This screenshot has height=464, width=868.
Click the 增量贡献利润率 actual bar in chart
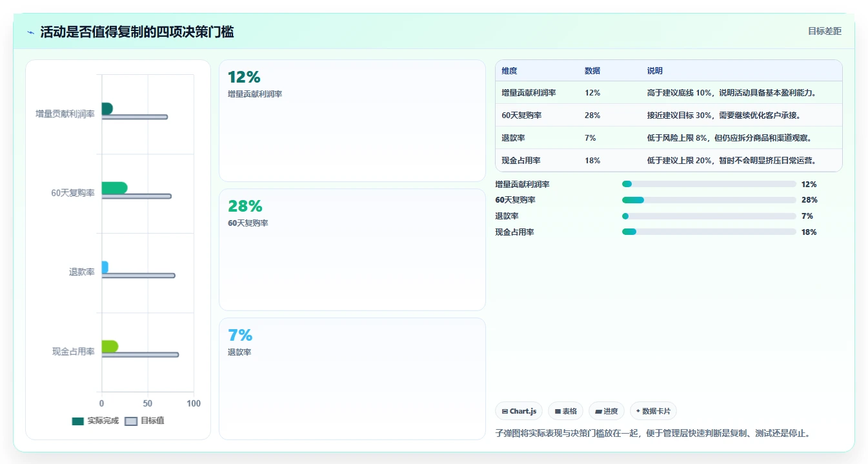pos(107,108)
